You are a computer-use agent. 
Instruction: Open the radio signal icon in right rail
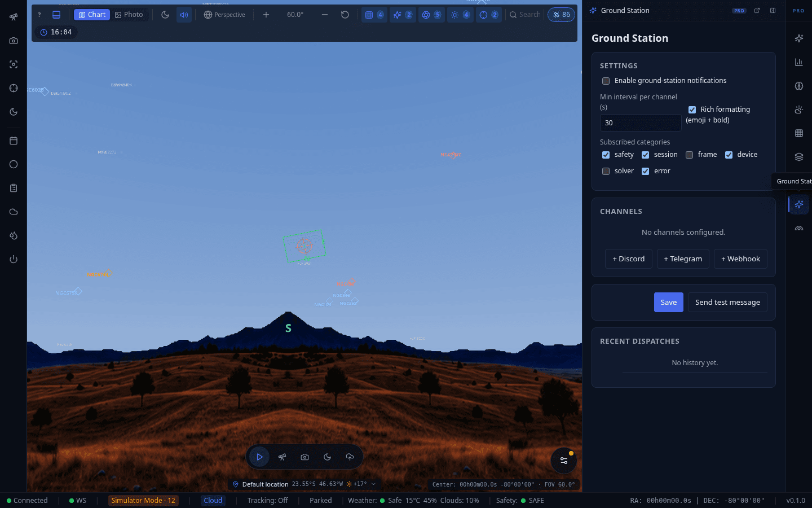[799, 228]
